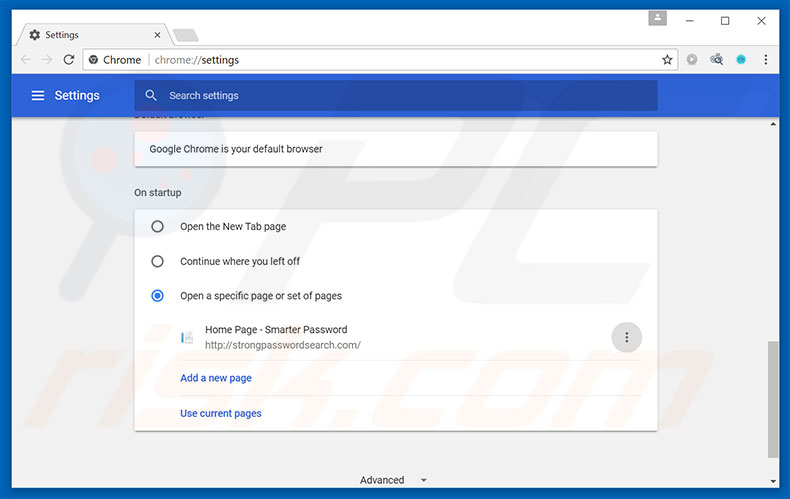
Task: Click the Chrome site info icon
Action: point(93,59)
